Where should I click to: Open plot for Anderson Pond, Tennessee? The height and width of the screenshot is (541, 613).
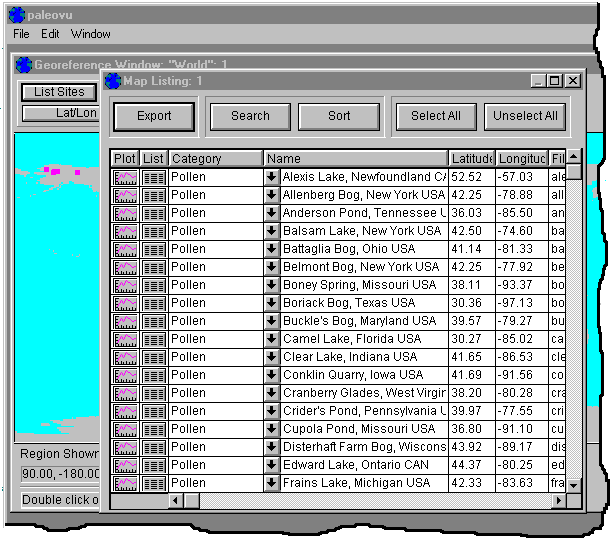coord(125,213)
